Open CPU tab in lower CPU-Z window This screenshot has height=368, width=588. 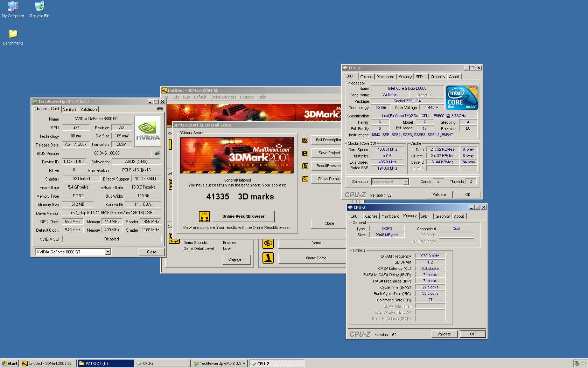[354, 216]
